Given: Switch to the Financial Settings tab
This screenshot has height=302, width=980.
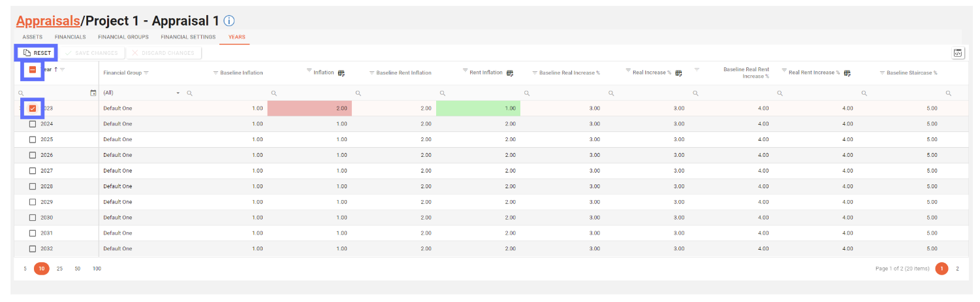Looking at the screenshot, I should pos(188,37).
